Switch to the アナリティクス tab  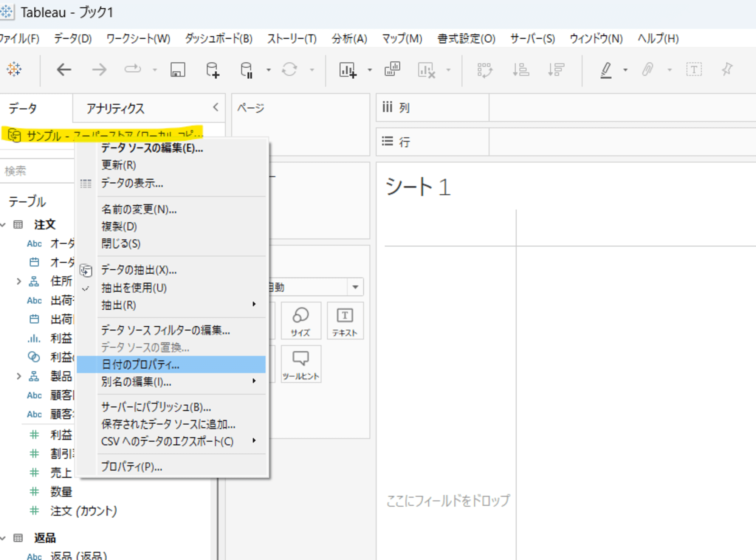tap(115, 109)
